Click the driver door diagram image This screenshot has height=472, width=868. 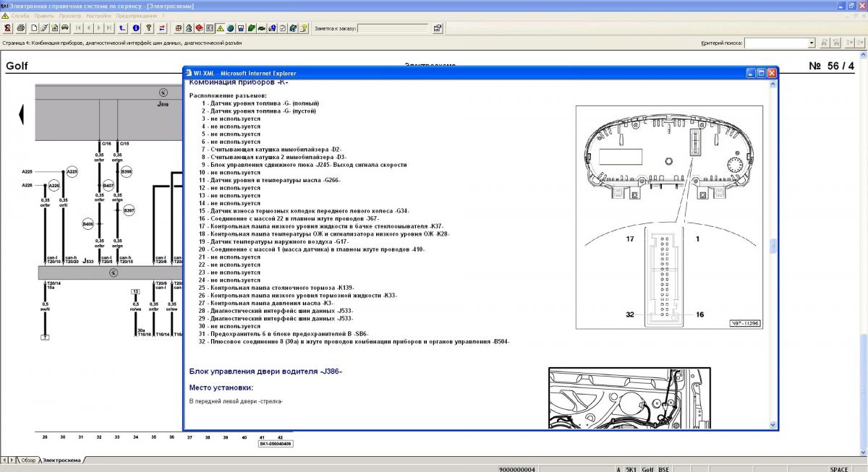click(630, 398)
